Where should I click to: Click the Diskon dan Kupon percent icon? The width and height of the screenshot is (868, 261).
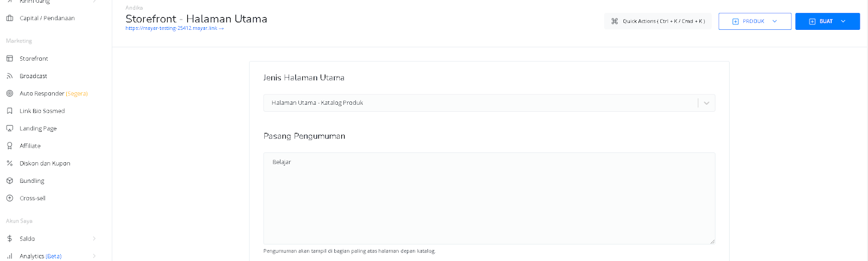coord(9,163)
